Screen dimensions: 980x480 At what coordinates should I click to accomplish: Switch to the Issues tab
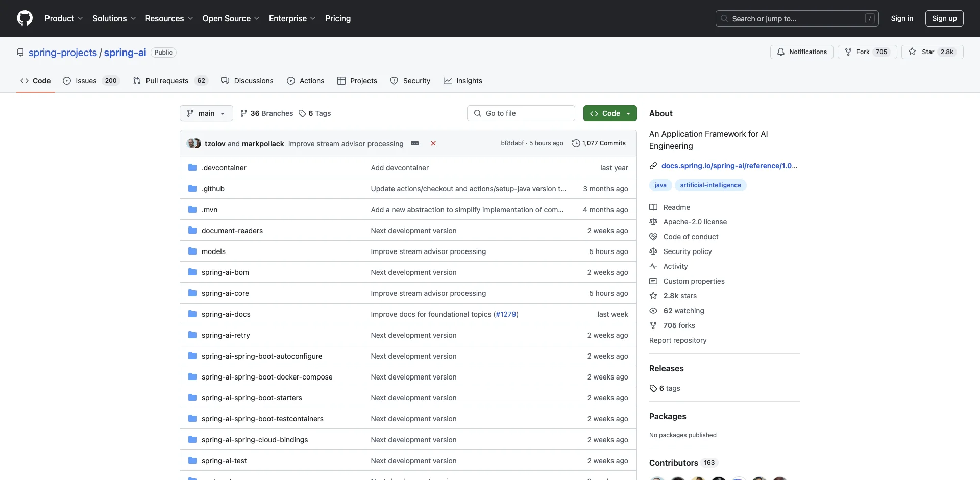(x=91, y=81)
